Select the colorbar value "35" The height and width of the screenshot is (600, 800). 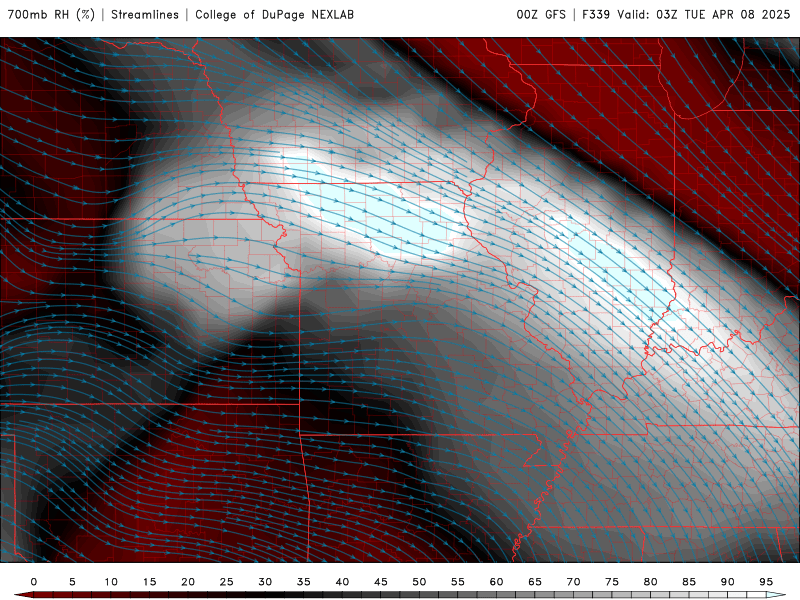point(304,582)
